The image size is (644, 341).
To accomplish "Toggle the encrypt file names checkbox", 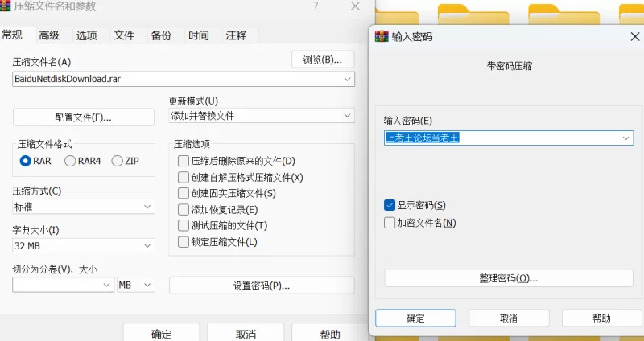I will [390, 223].
